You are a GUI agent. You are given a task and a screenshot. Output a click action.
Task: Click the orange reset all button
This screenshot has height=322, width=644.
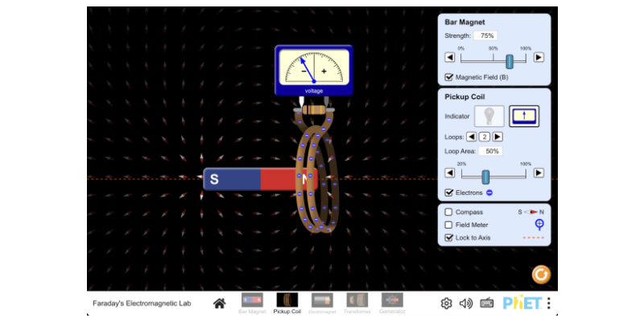[x=542, y=275]
